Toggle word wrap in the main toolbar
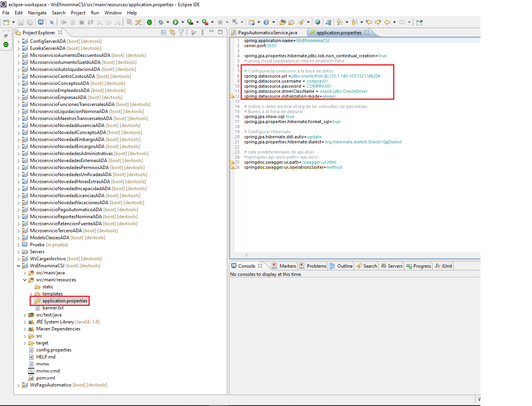This screenshot has width=532, height=406. [x=129, y=22]
